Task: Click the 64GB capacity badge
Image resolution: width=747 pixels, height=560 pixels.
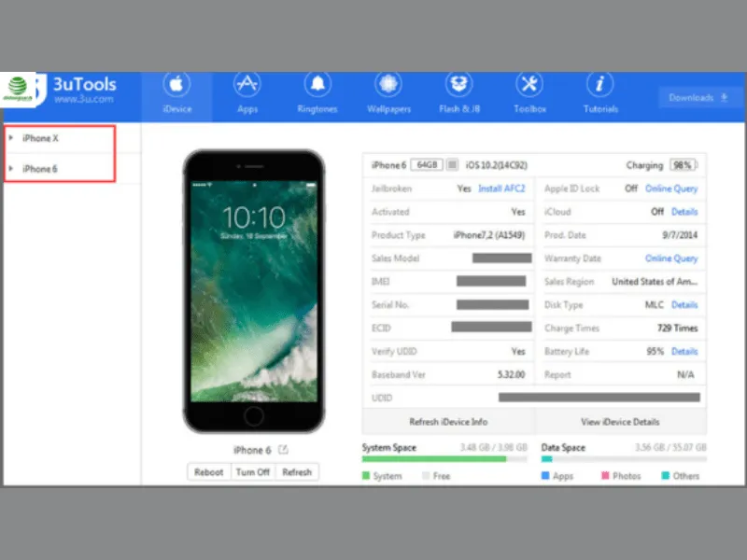Action: 427,165
